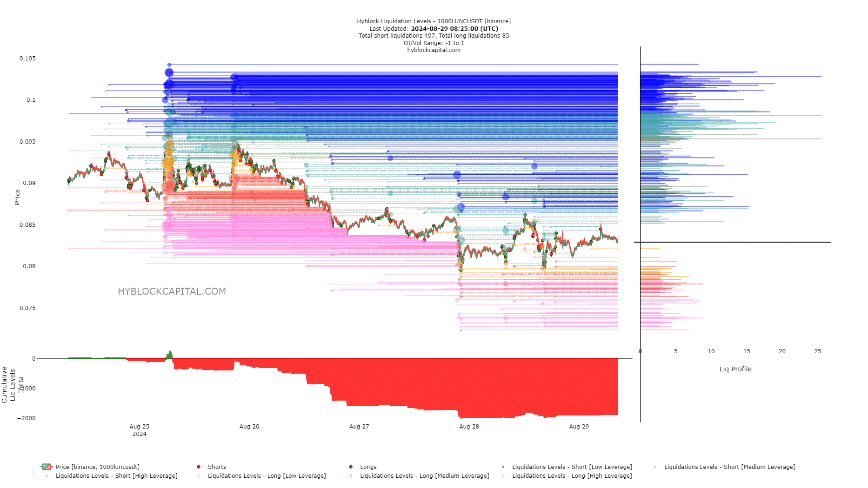Image resolution: width=868 pixels, height=488 pixels.
Task: Click the Aug 29 axis label
Action: [x=579, y=426]
